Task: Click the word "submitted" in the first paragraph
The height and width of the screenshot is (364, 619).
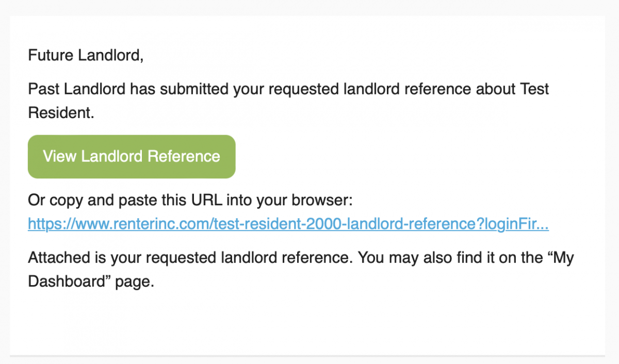Action: 195,89
